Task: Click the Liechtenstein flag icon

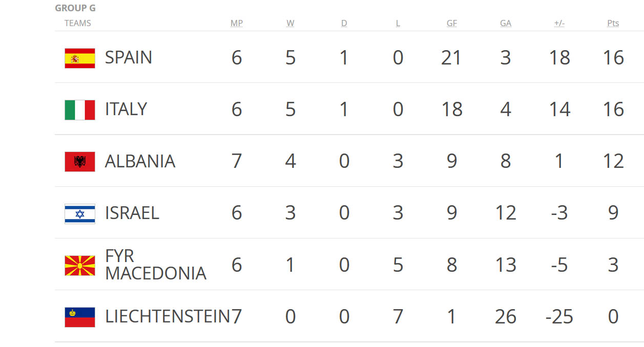Action: click(80, 317)
